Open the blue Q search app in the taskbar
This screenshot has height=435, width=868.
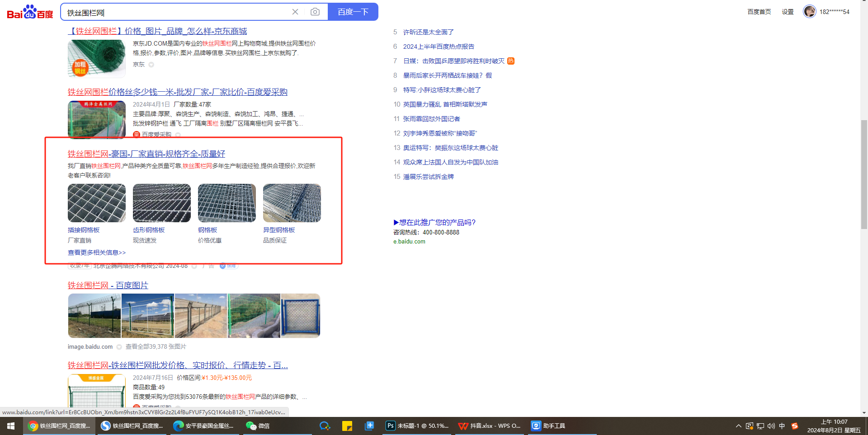point(325,426)
